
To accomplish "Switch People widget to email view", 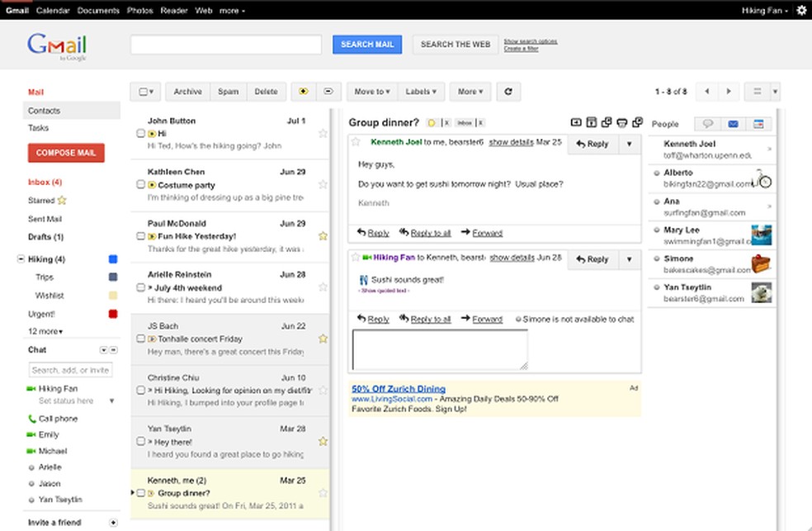I will click(733, 123).
